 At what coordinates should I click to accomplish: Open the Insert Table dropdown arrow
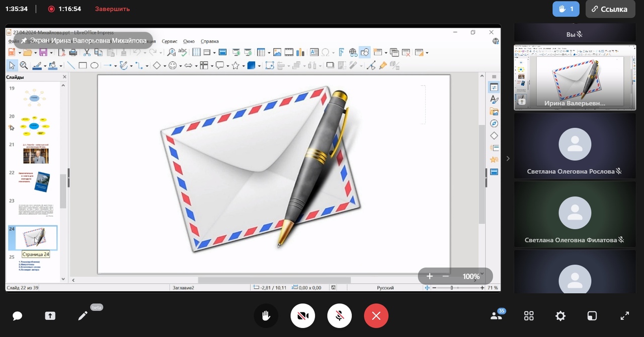click(x=269, y=52)
